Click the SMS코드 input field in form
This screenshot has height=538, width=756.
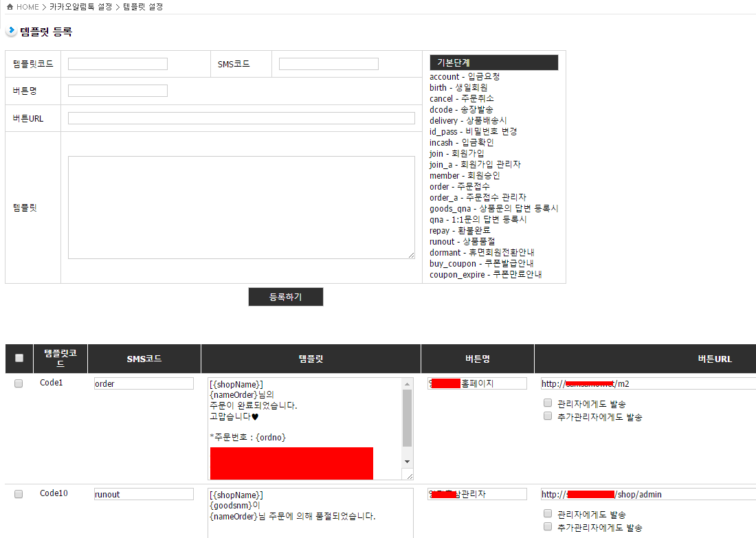pyautogui.click(x=329, y=64)
